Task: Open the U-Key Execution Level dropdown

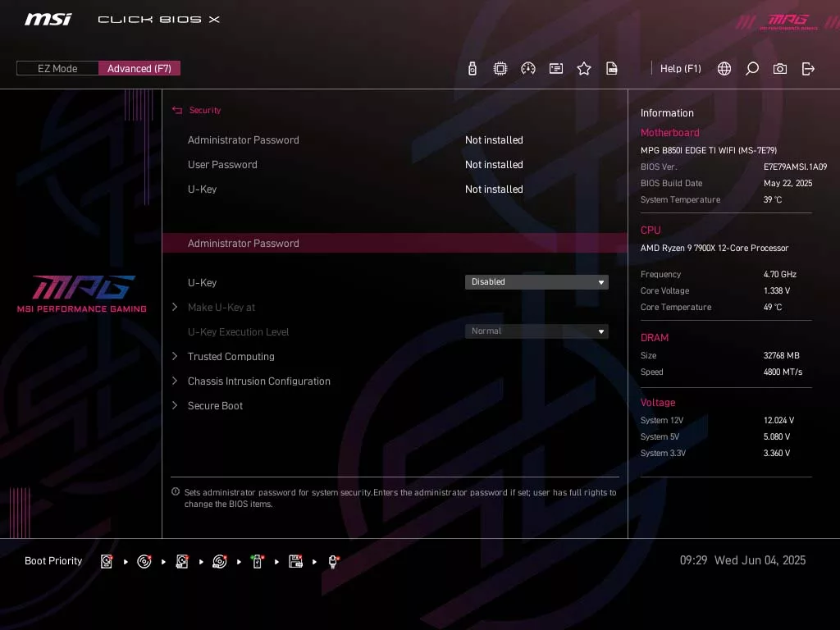Action: point(536,331)
